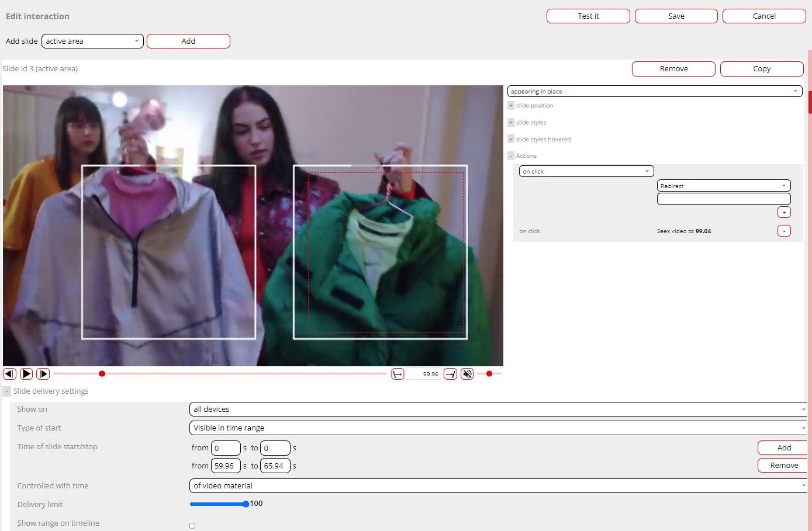The image size is (812, 531).
Task: Click the Delivery limit slider handle
Action: 246,504
